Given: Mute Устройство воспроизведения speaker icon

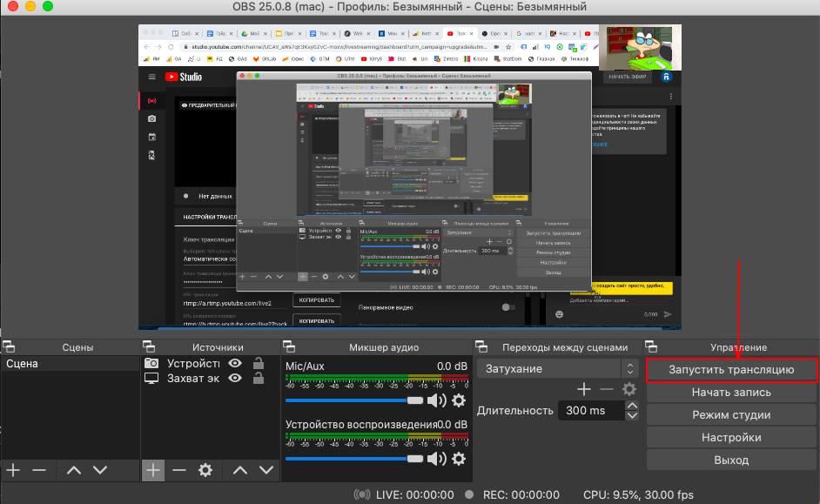Looking at the screenshot, I should pyautogui.click(x=437, y=459).
